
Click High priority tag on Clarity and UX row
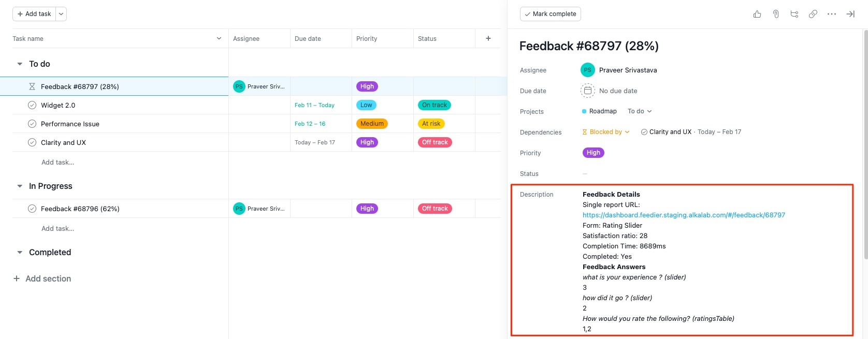(367, 142)
